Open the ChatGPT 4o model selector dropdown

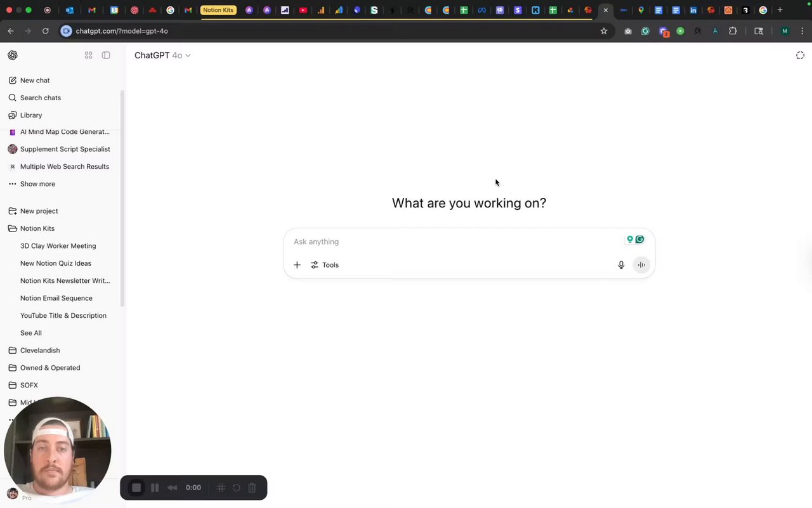point(162,55)
